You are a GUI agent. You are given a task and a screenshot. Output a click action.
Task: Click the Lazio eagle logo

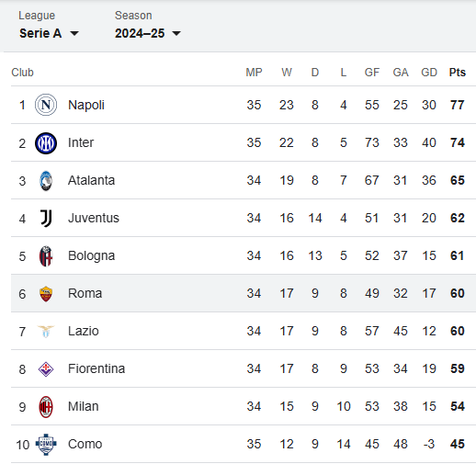(x=46, y=332)
